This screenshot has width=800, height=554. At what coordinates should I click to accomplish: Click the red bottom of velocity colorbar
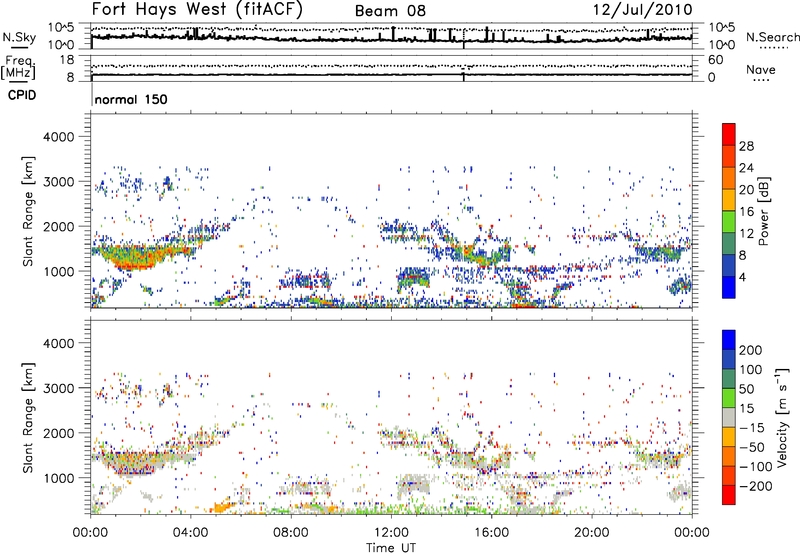pyautogui.click(x=729, y=495)
